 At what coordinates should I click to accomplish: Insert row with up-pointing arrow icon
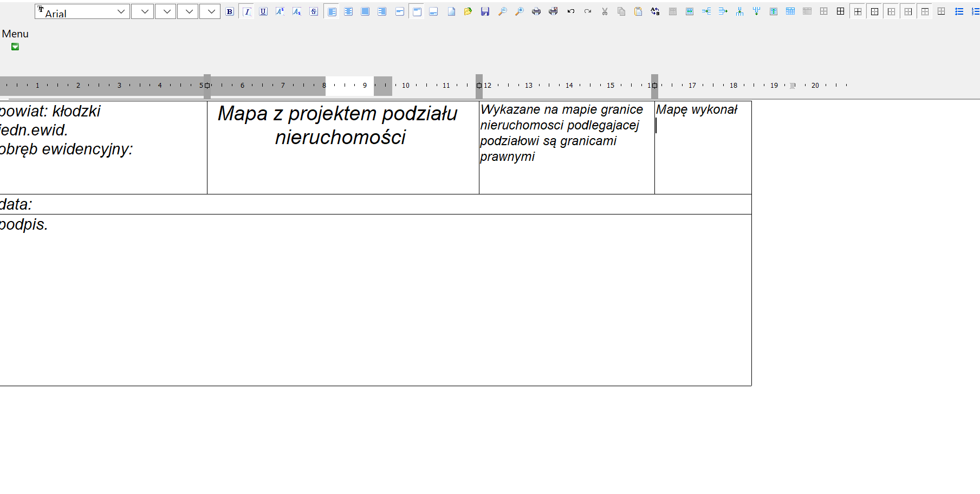coord(739,11)
